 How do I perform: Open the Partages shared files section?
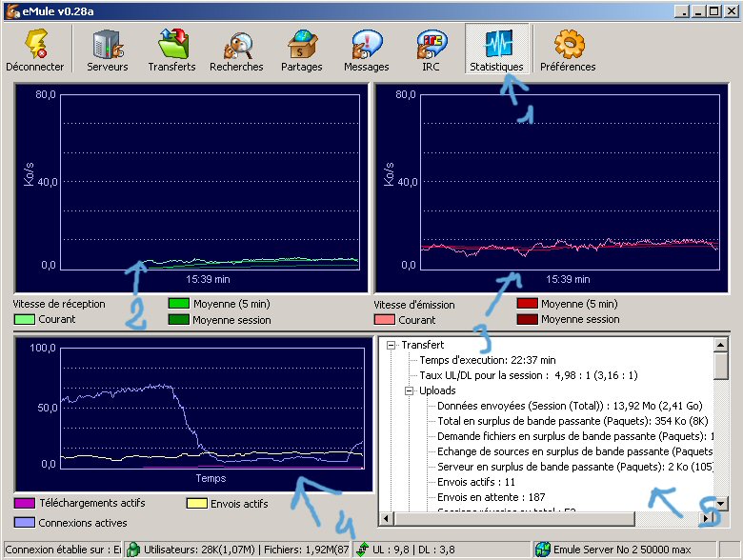click(301, 50)
